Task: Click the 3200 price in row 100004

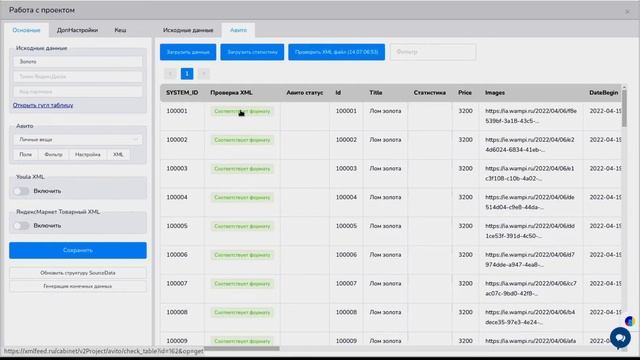Action: pos(465,197)
